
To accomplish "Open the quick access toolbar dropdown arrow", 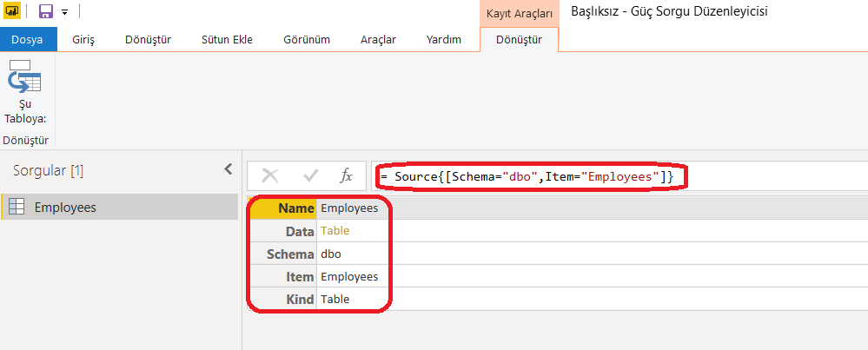I will coord(64,13).
